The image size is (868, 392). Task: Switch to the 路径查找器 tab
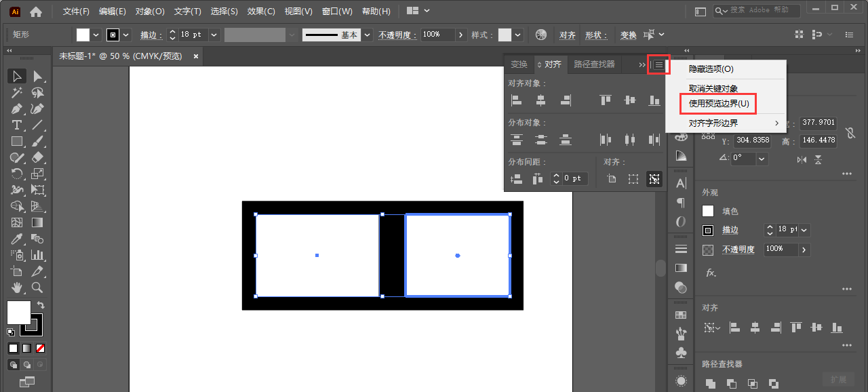tap(594, 64)
